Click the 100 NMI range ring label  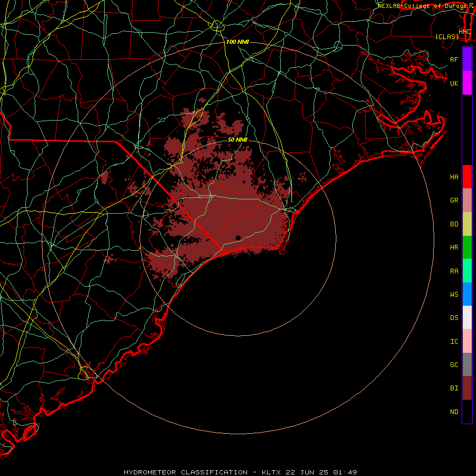[x=237, y=42]
